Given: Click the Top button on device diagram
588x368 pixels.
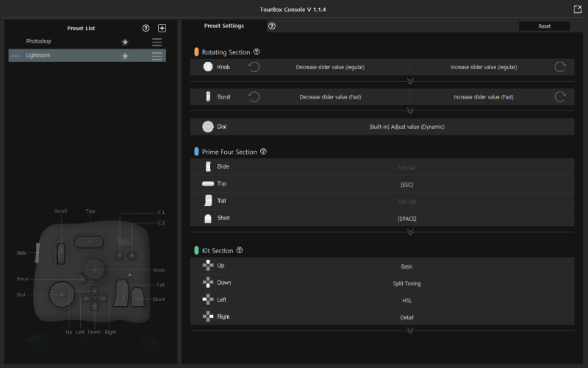Looking at the screenshot, I should click(x=89, y=242).
